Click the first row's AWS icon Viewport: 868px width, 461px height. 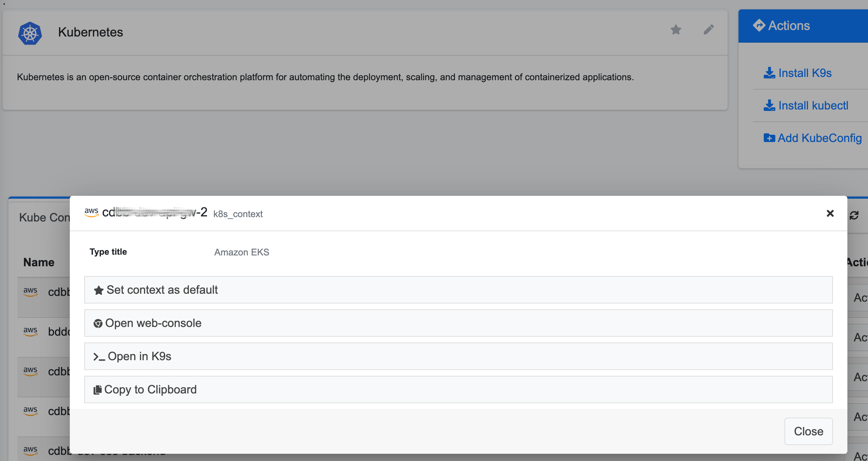[30, 292]
